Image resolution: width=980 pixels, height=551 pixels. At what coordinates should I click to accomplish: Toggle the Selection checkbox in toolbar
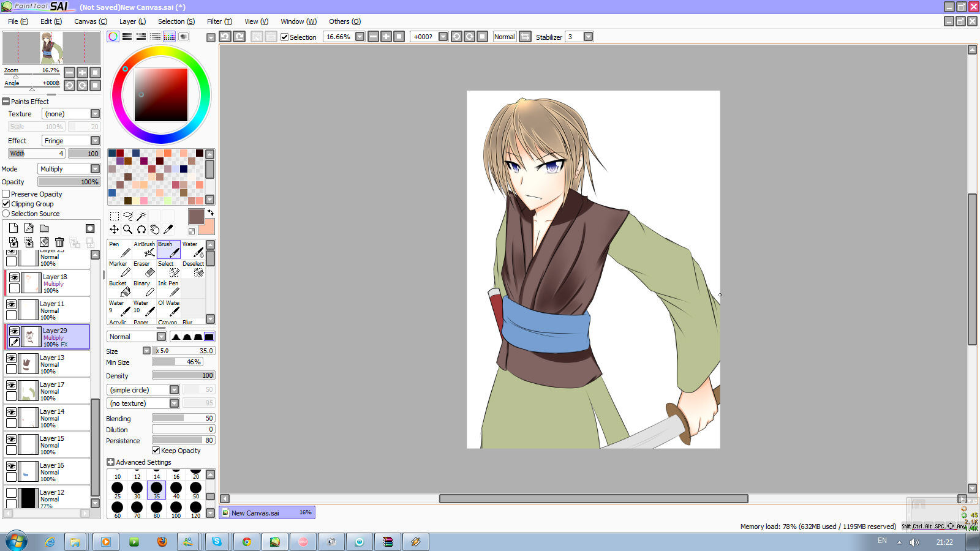coord(285,37)
